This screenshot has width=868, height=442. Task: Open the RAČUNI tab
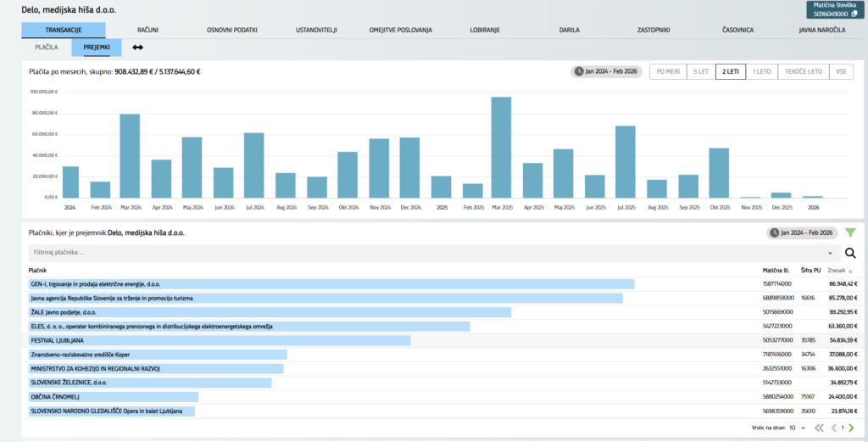coord(147,30)
